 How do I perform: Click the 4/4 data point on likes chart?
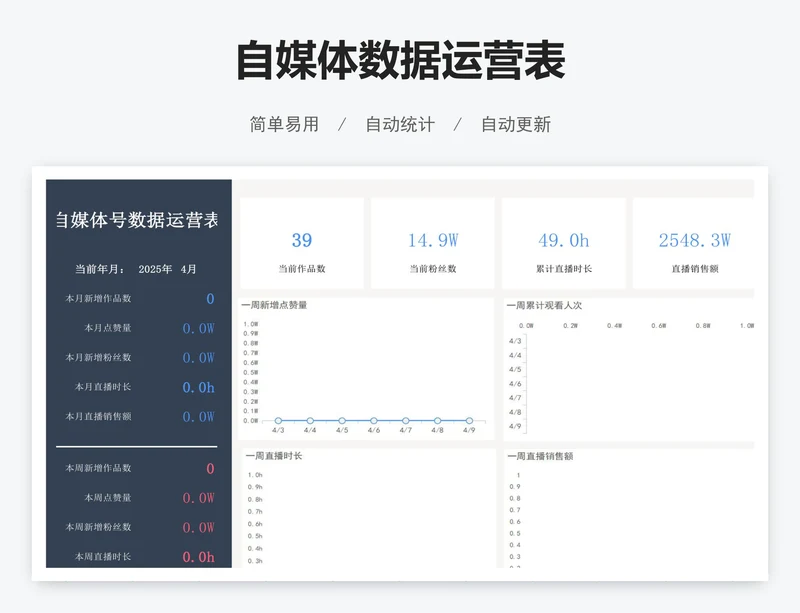(310, 421)
